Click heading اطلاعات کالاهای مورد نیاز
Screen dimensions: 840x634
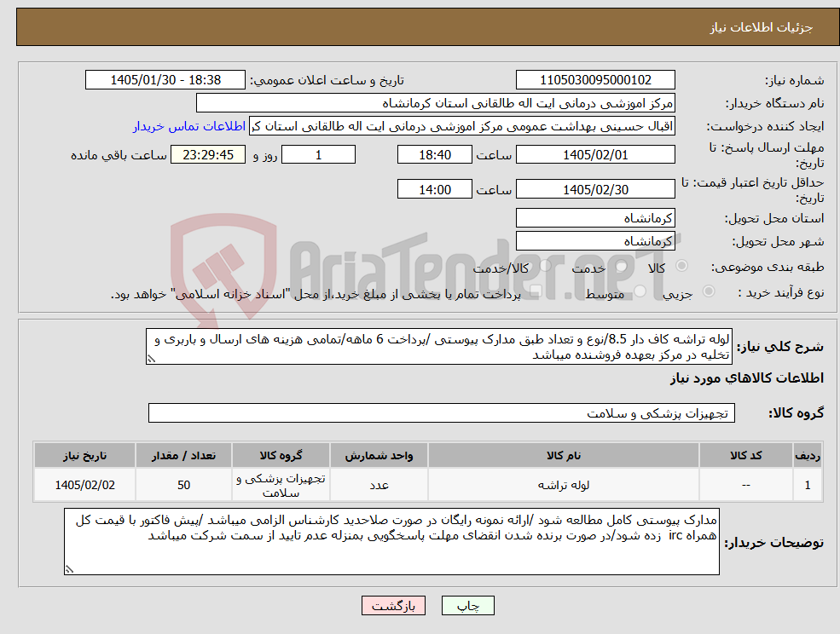click(746, 378)
